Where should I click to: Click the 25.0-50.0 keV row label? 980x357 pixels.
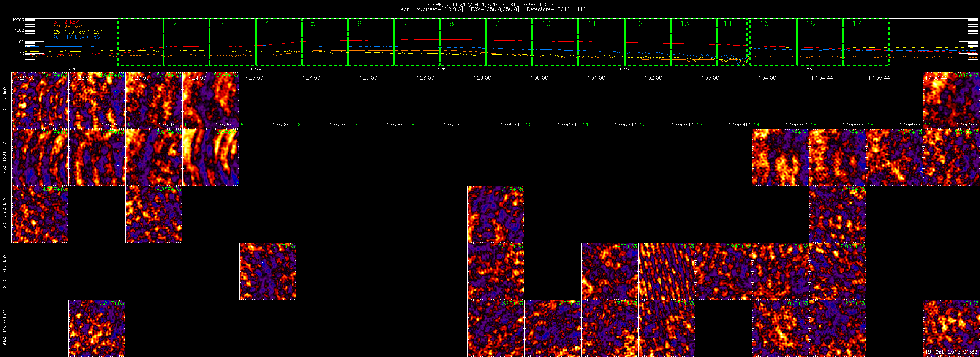pyautogui.click(x=5, y=271)
